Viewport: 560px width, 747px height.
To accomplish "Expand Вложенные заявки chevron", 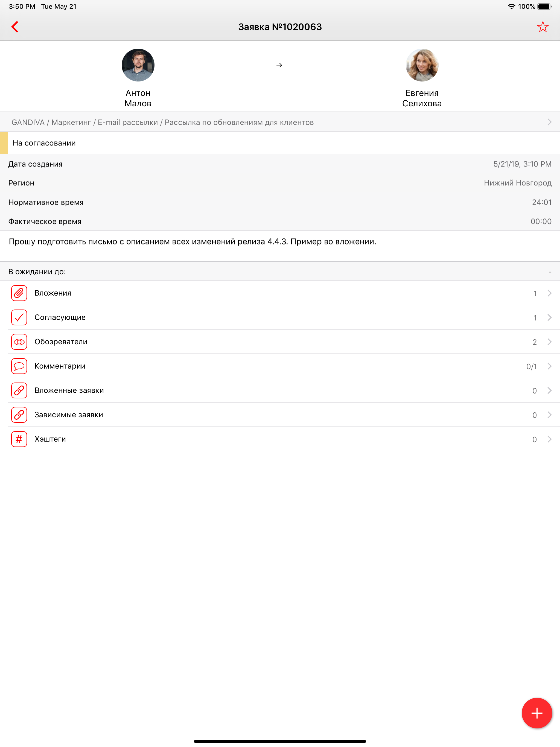I will click(x=549, y=390).
